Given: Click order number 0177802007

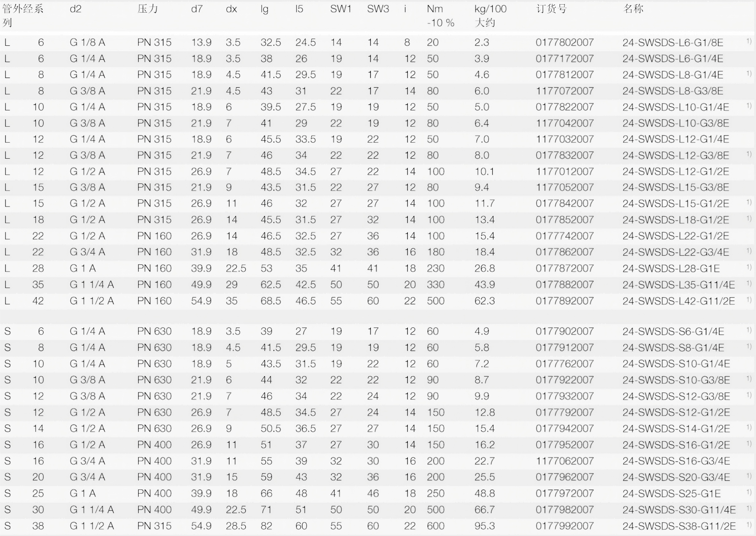Looking at the screenshot, I should [564, 42].
